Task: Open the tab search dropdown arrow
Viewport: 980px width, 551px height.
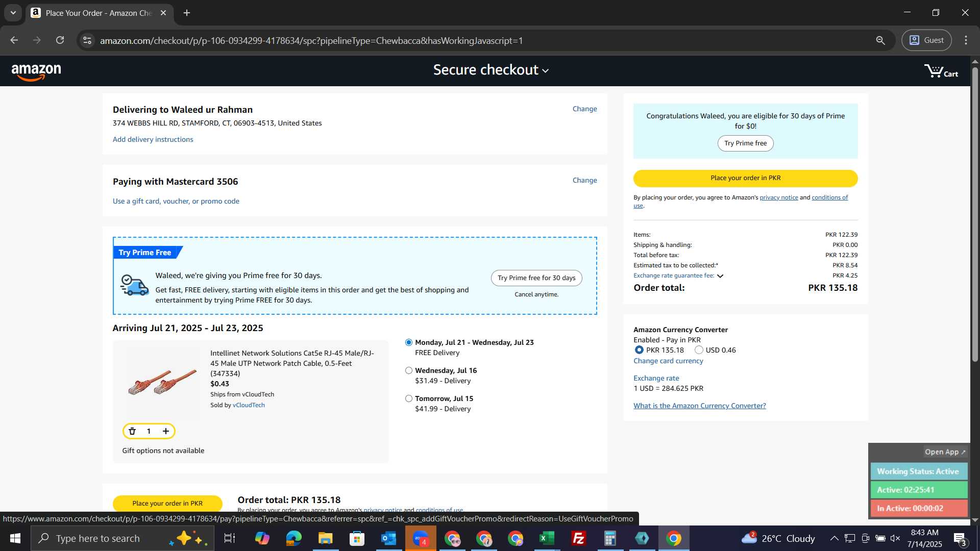Action: 13,13
